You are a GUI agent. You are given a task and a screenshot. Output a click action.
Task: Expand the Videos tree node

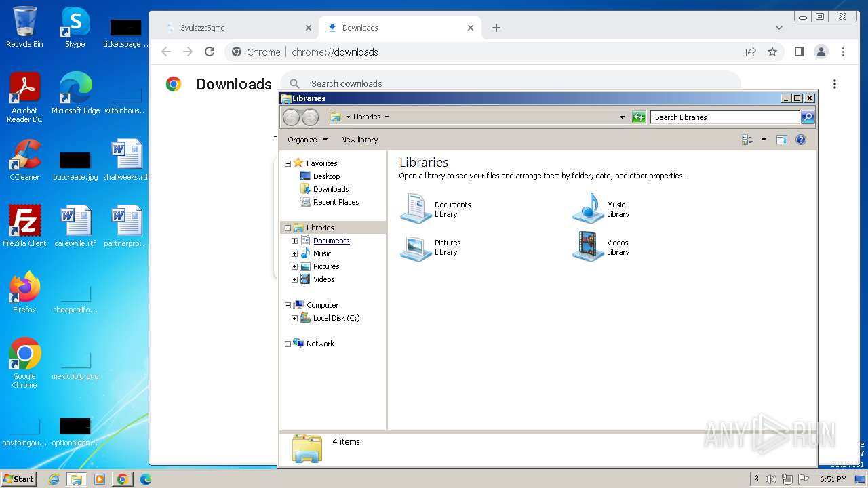click(294, 279)
